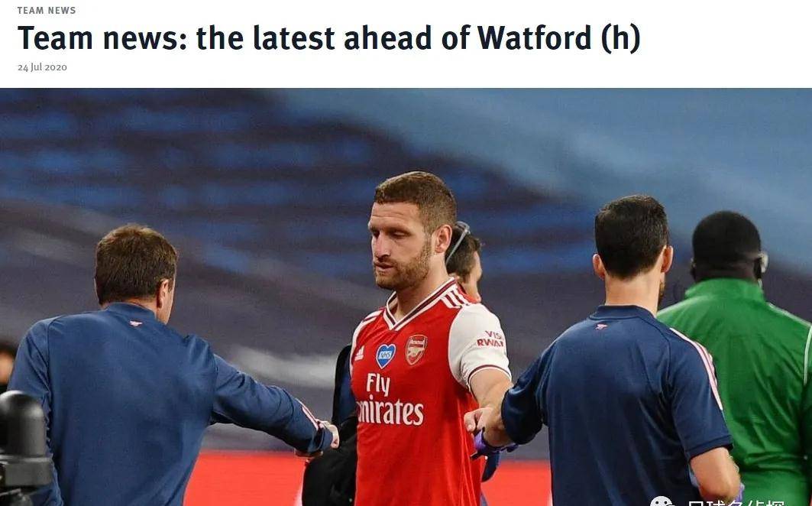This screenshot has width=812, height=506.
Task: Click the headset on man behind player
Action: 458,239
